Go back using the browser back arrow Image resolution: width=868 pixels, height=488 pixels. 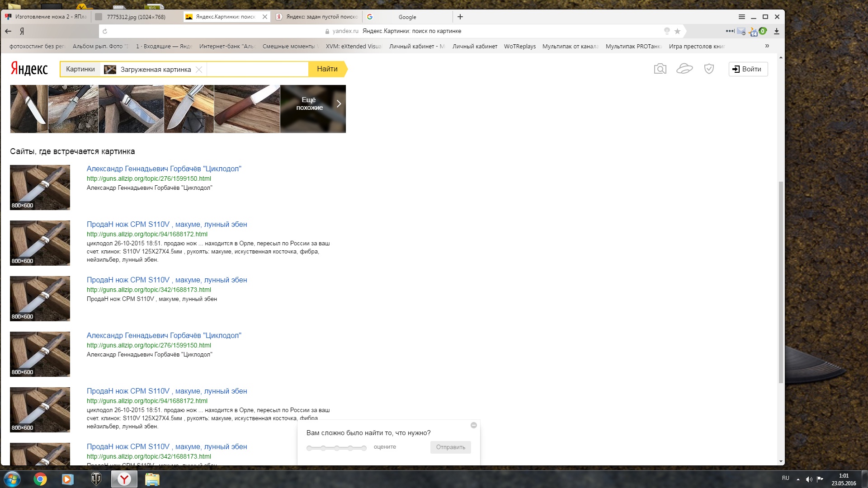[8, 31]
